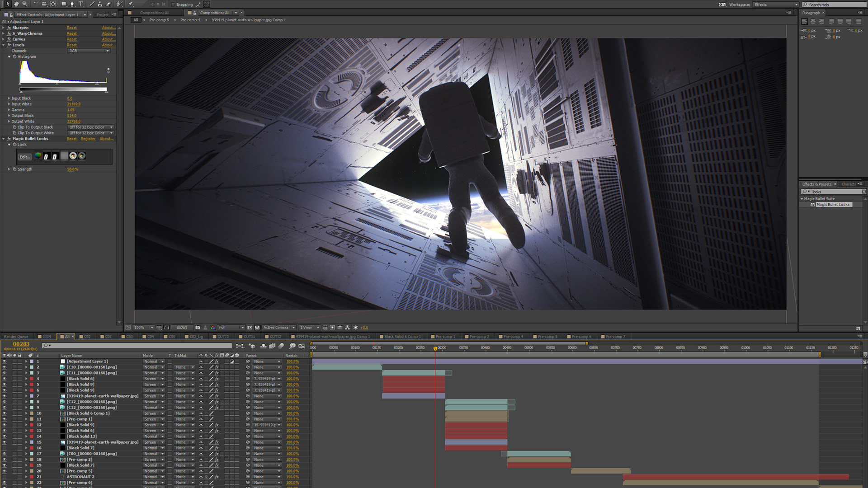Screen dimensions: 868x488
Task: Select the Clone Stamp tool
Action: [x=100, y=4]
